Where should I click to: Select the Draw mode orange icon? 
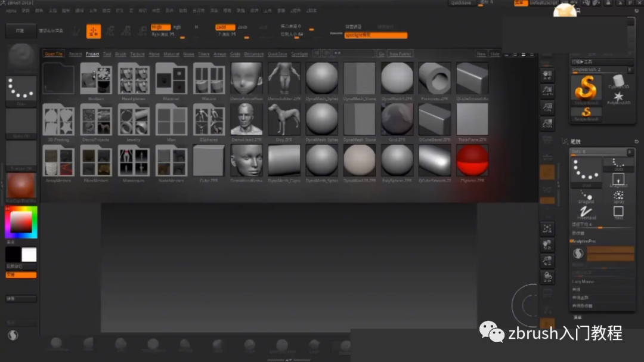click(94, 31)
